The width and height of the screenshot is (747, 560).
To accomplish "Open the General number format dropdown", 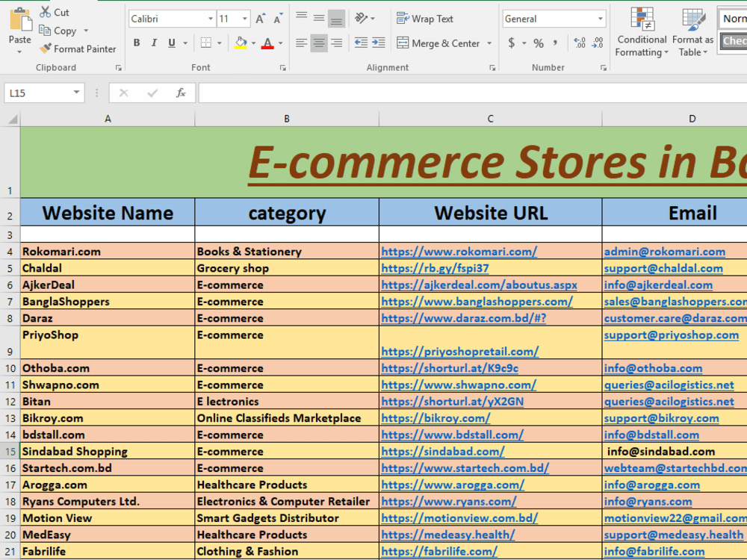I will 601,19.
